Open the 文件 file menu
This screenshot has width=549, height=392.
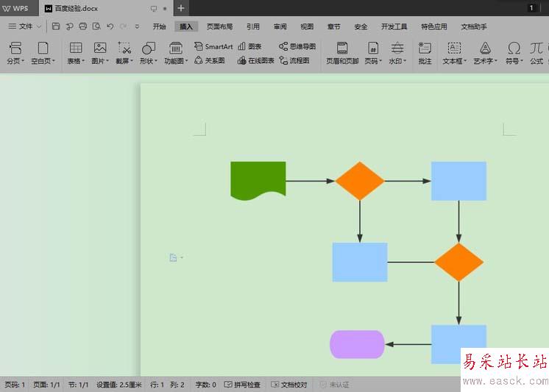(x=24, y=26)
